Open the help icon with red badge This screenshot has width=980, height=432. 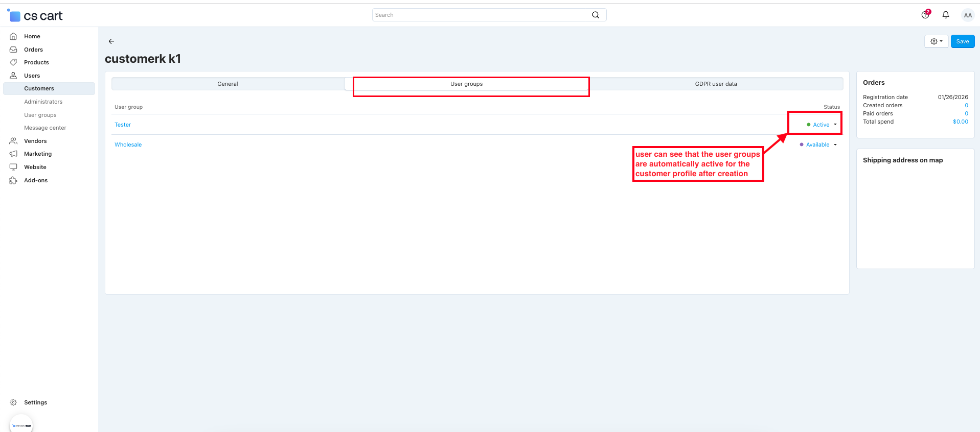(925, 15)
